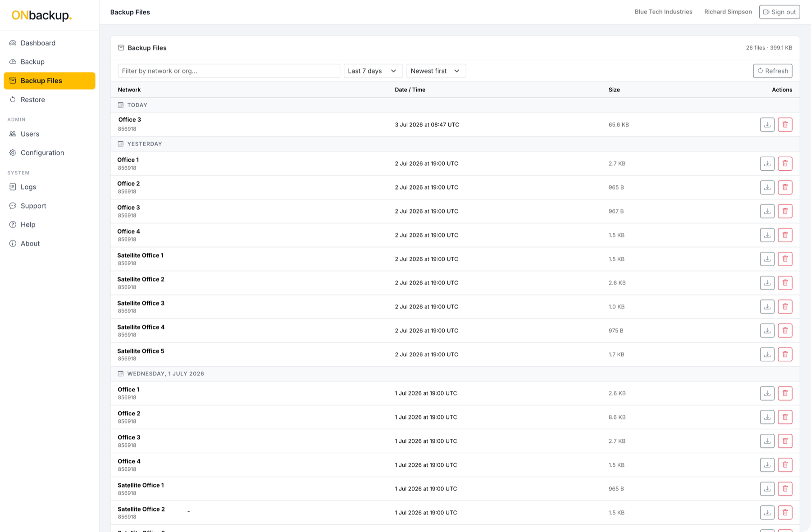Delete the 2 Jul Satellite Office 2 backup
Image resolution: width=811 pixels, height=532 pixels.
[x=785, y=283]
